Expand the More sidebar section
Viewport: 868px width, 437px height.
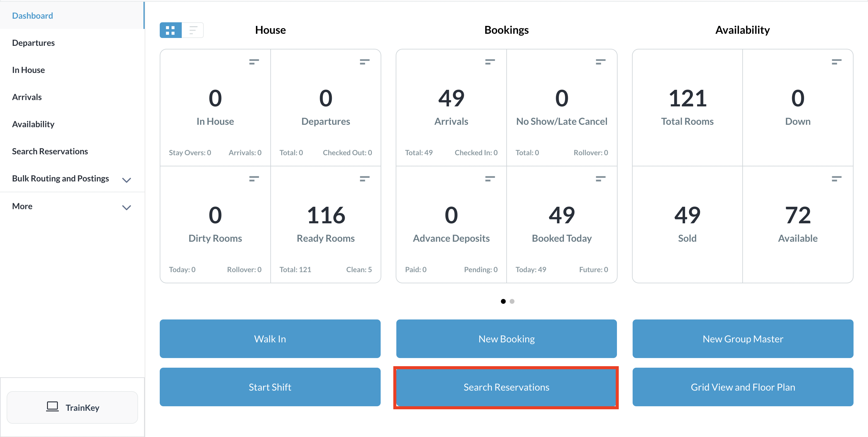(x=126, y=207)
